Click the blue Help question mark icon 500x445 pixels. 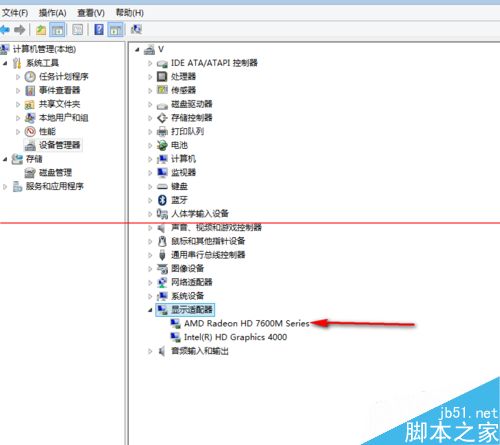[x=99, y=30]
